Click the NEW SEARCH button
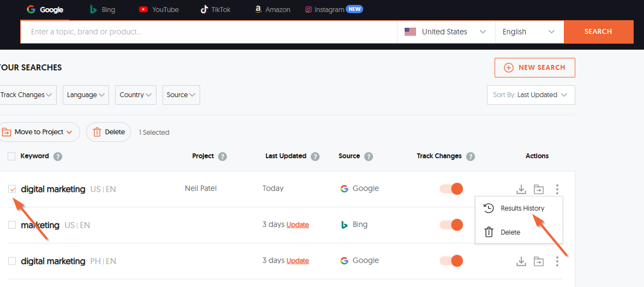 tap(534, 68)
